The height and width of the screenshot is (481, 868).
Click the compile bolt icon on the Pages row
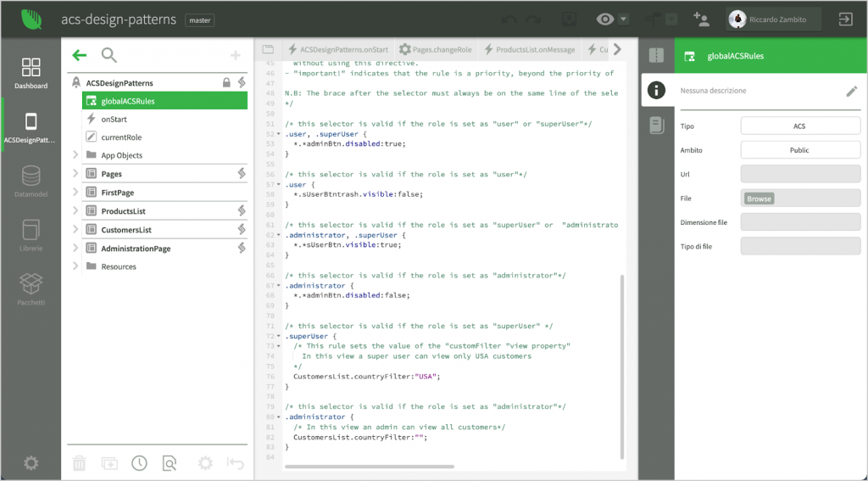(x=242, y=173)
